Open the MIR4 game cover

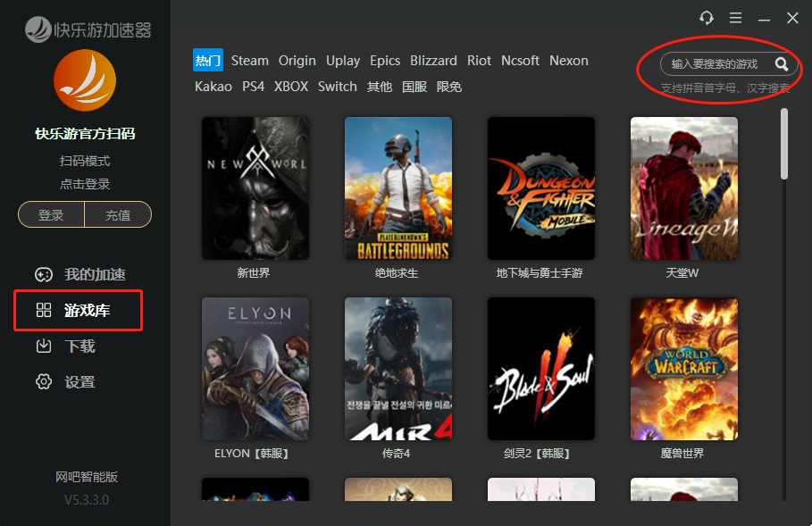(398, 369)
